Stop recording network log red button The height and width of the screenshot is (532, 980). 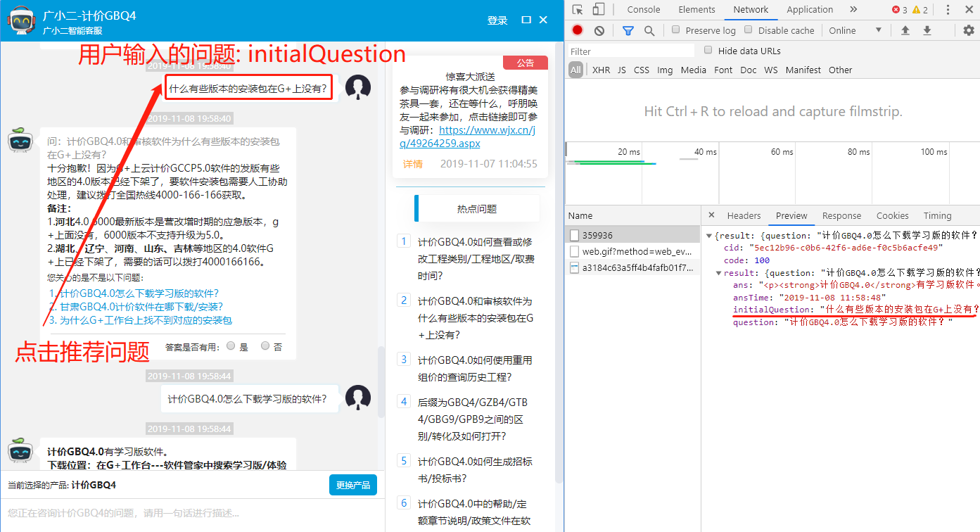coord(577,30)
